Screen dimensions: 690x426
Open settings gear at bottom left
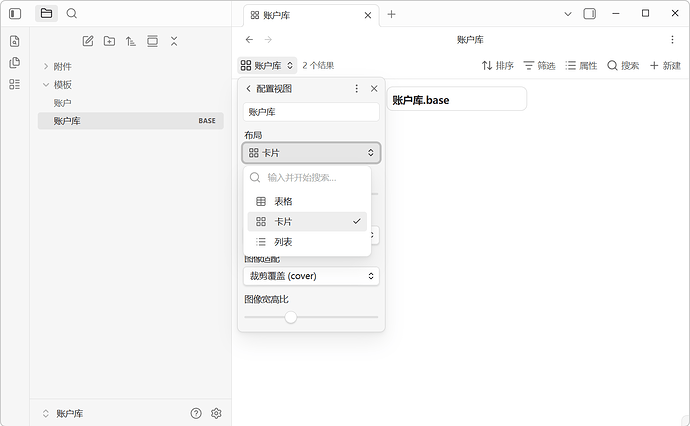pos(216,413)
